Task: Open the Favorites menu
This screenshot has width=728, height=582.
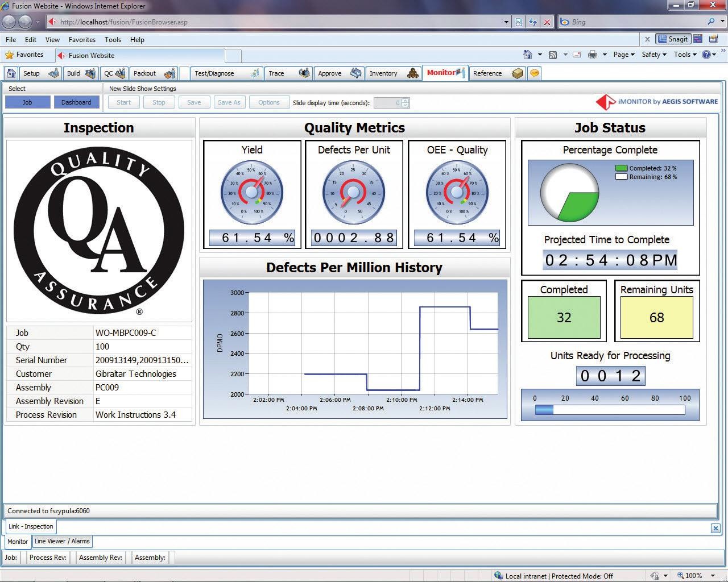Action: coord(82,40)
